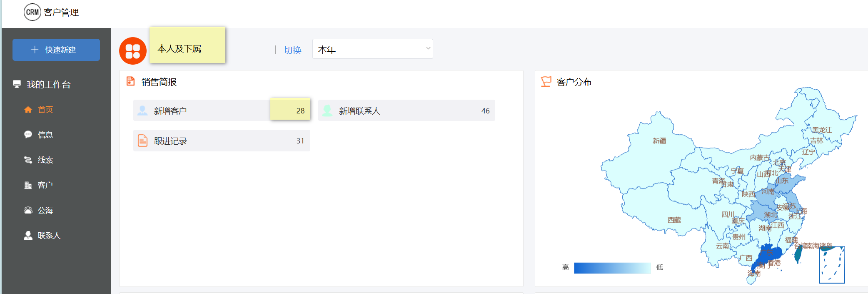
Task: Go to 线索 in the sidebar menu
Action: [45, 160]
